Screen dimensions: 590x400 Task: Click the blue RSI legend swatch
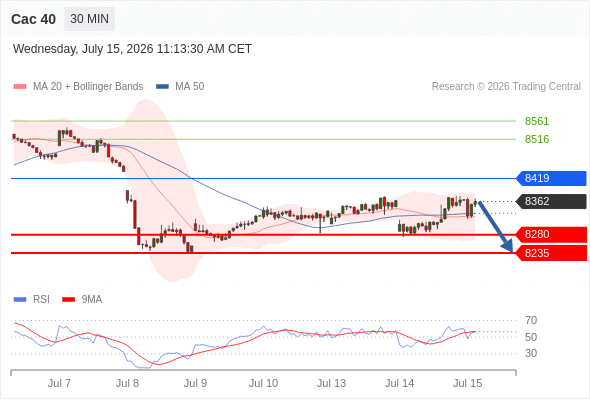(20, 300)
